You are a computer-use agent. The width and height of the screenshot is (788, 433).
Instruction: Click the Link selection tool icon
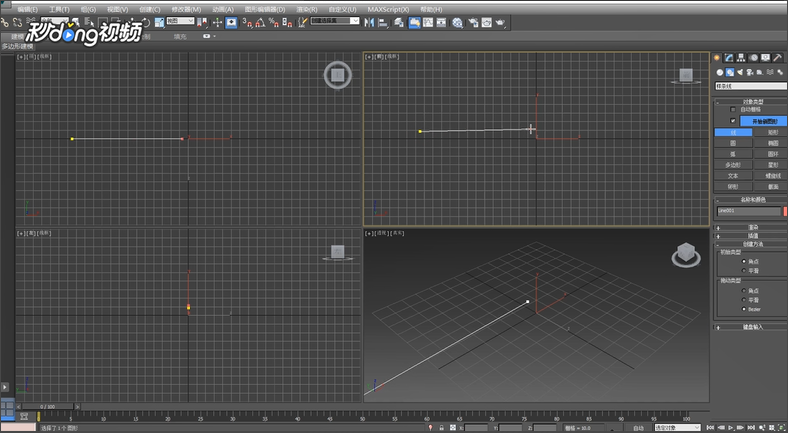click(x=5, y=22)
